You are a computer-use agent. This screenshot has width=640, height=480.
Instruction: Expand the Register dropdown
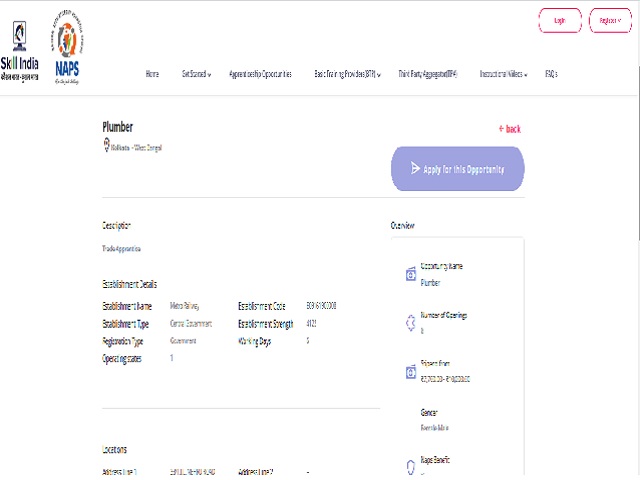[610, 20]
